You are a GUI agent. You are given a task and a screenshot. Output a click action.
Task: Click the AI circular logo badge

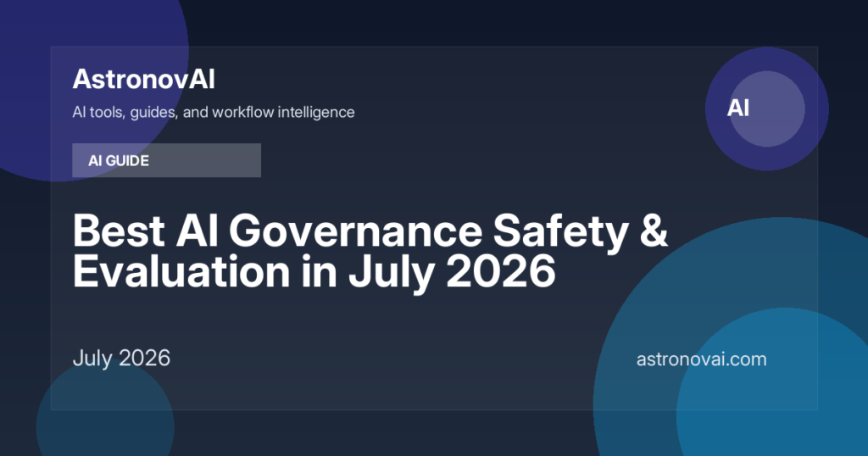click(x=766, y=108)
